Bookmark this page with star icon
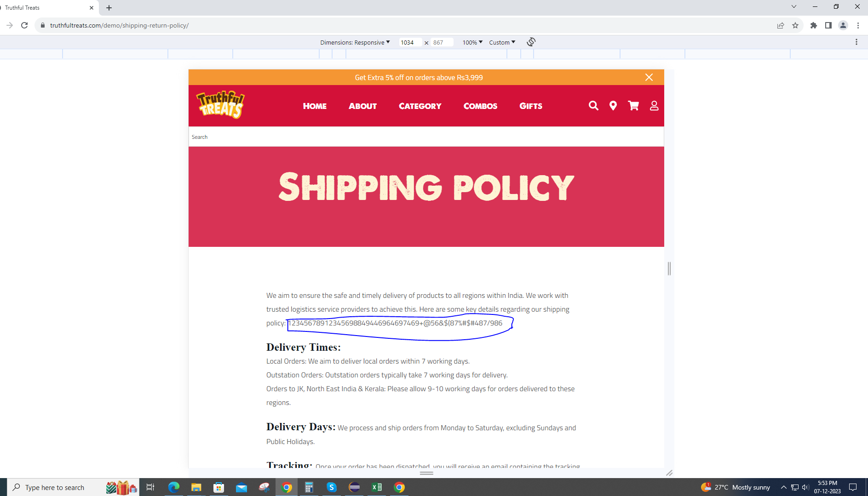This screenshot has height=496, width=868. [x=795, y=25]
